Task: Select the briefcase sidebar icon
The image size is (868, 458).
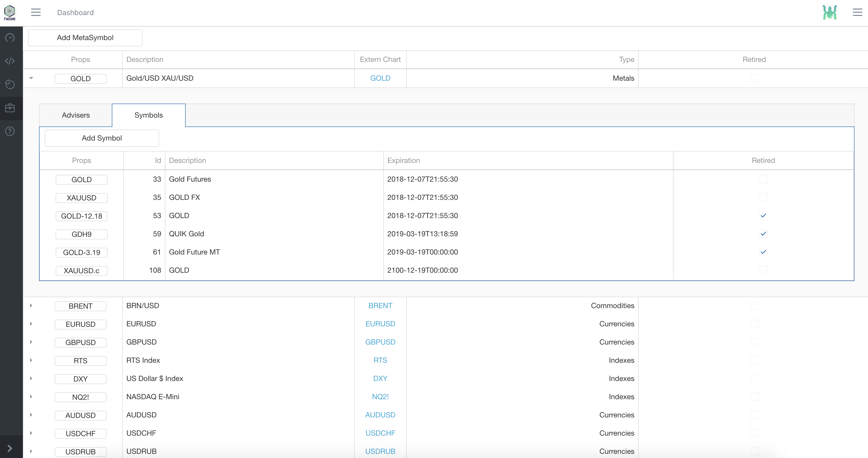Action: 10,108
